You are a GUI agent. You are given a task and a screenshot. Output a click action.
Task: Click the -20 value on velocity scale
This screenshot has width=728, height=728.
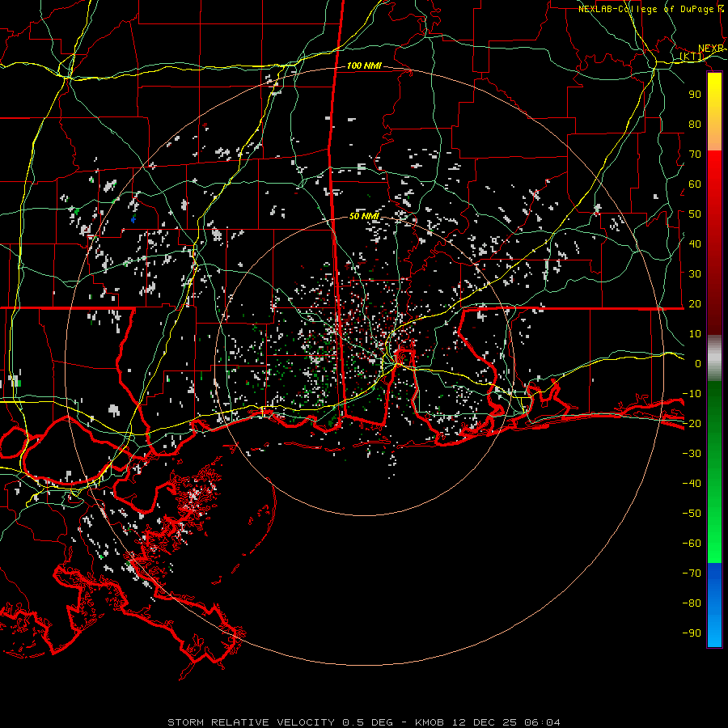pyautogui.click(x=692, y=423)
